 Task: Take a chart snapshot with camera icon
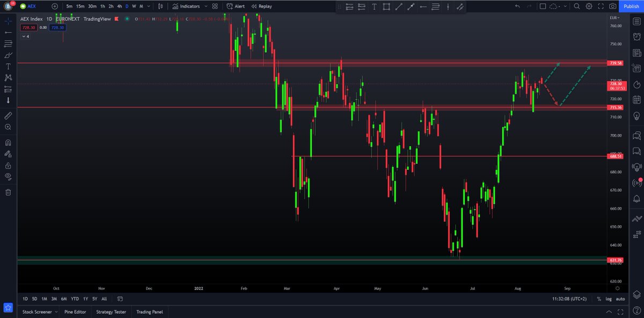click(613, 6)
